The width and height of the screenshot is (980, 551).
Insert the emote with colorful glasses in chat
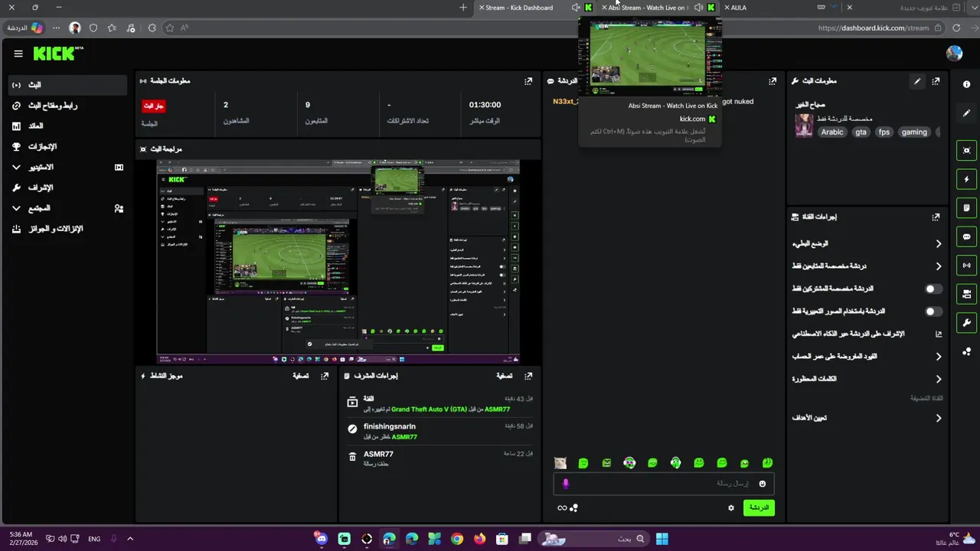point(629,463)
